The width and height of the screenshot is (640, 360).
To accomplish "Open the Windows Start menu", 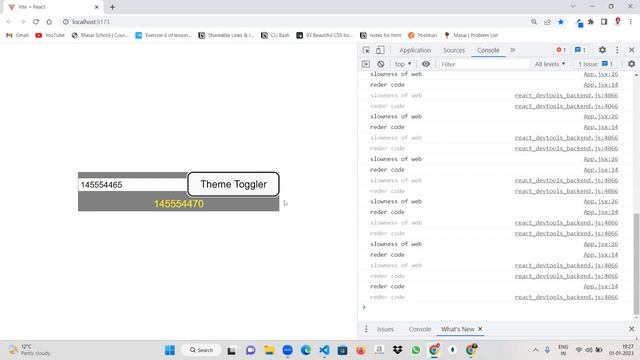I will point(170,350).
